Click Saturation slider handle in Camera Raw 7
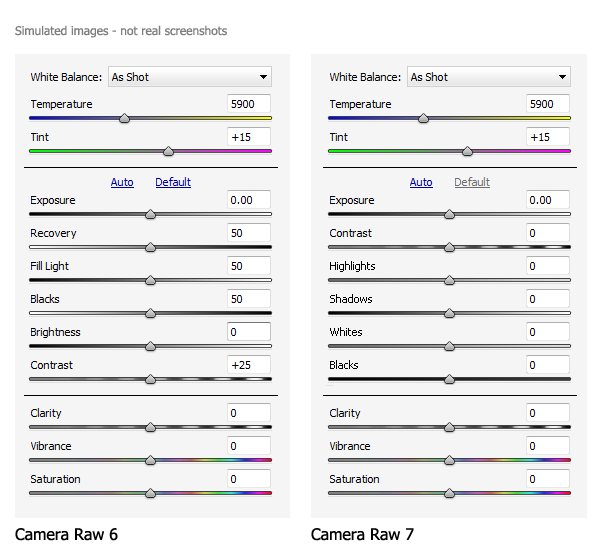The width and height of the screenshot is (602, 558). tap(449, 493)
